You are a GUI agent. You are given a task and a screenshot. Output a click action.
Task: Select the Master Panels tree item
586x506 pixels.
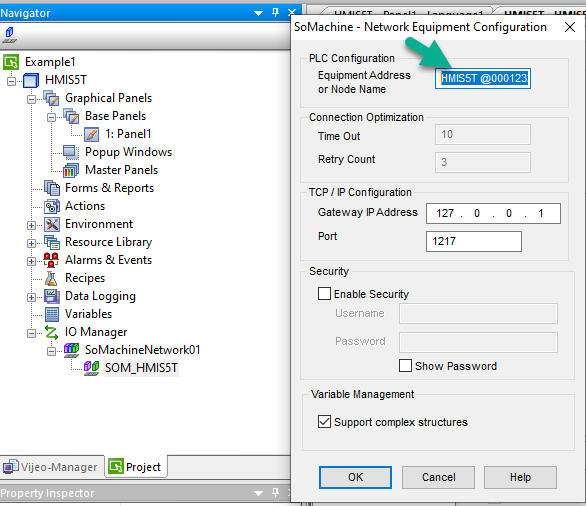(x=121, y=170)
